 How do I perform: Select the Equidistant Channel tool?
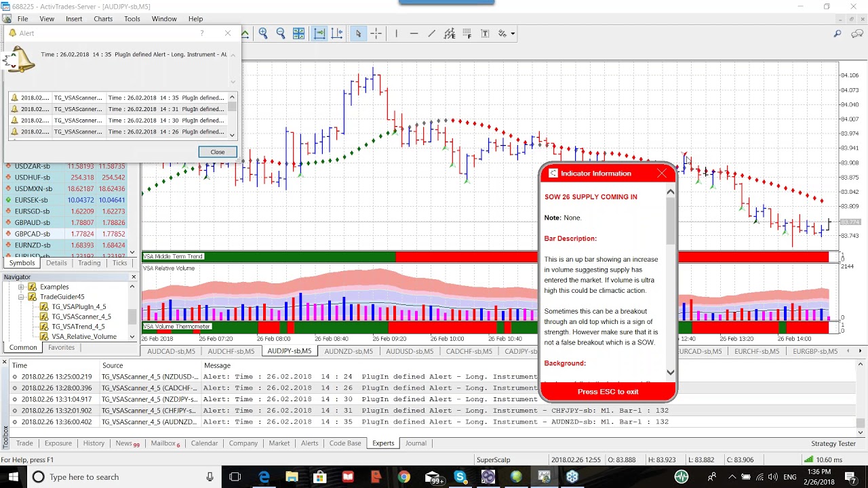(x=450, y=33)
